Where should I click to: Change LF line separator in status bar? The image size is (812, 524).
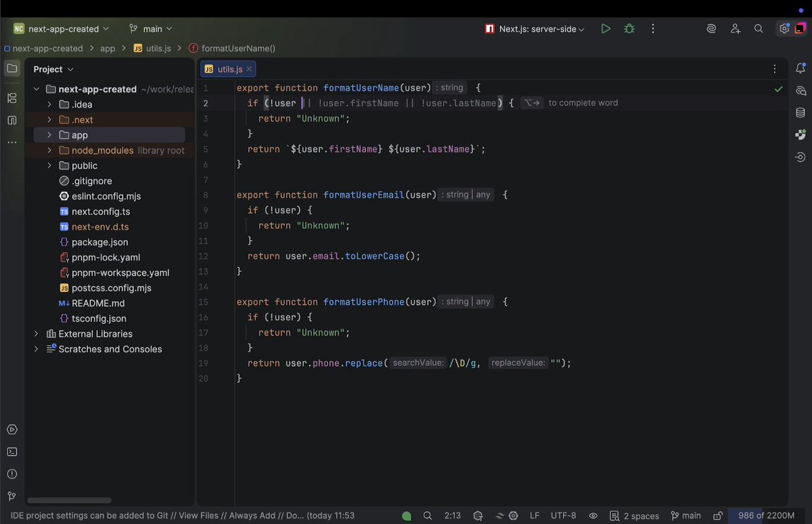pos(535,516)
